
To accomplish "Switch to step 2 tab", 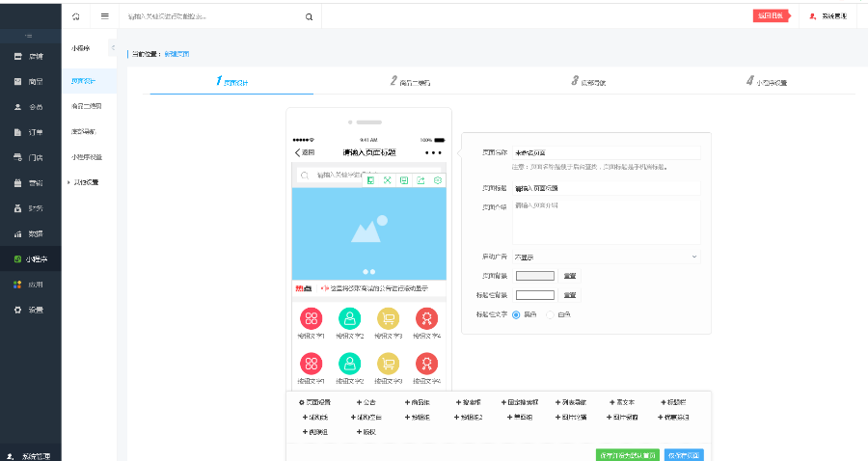I will click(x=410, y=81).
